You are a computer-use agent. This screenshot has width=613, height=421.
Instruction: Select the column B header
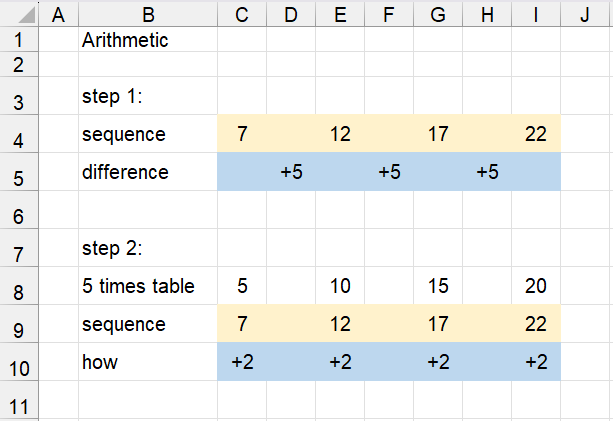pyautogui.click(x=148, y=14)
